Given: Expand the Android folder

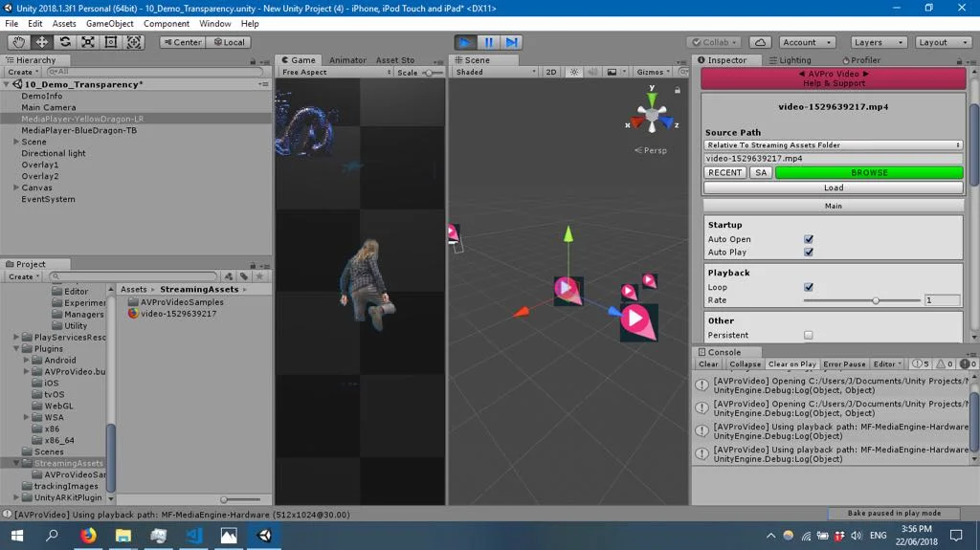Looking at the screenshot, I should tap(26, 360).
